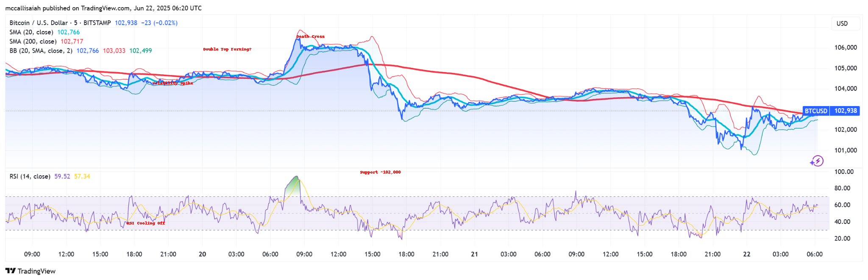Click the day 21 marker on time axis
868x280 pixels.
pyautogui.click(x=474, y=254)
